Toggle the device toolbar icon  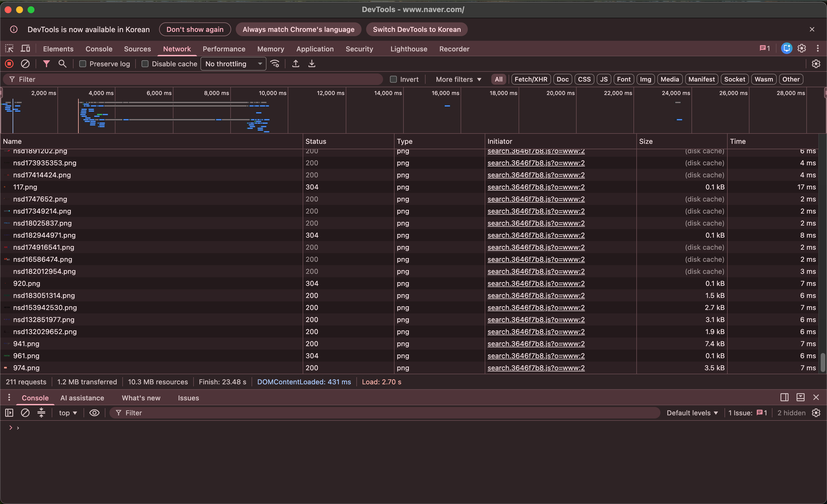[26, 49]
